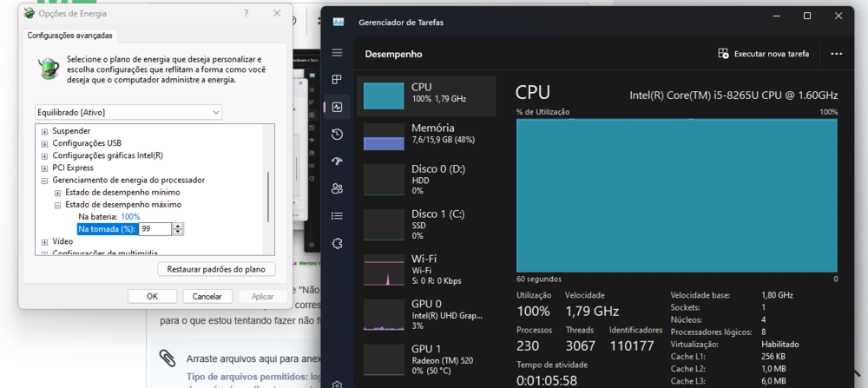Open the Startup apps page icon

(x=337, y=161)
